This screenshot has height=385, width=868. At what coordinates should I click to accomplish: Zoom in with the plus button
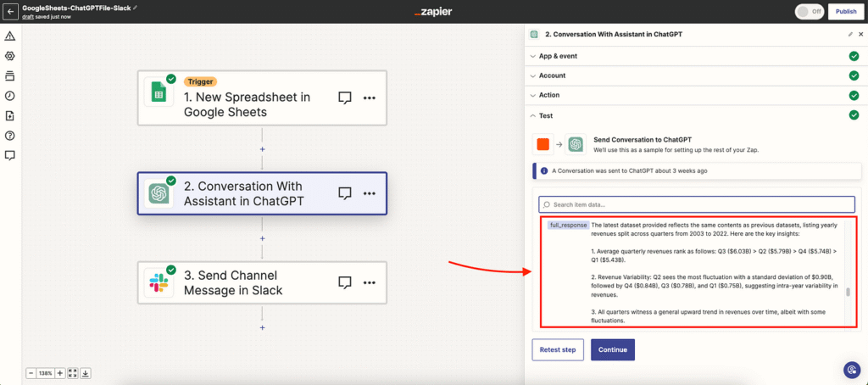(60, 373)
